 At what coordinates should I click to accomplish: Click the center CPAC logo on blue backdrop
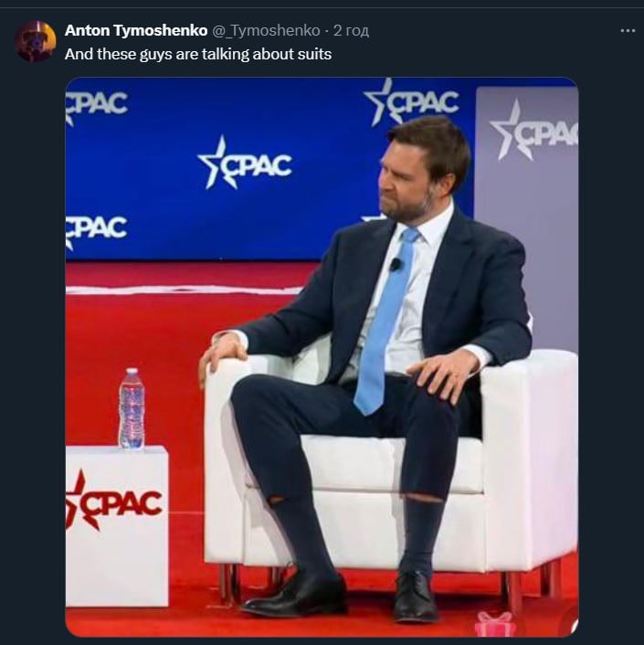245,164
